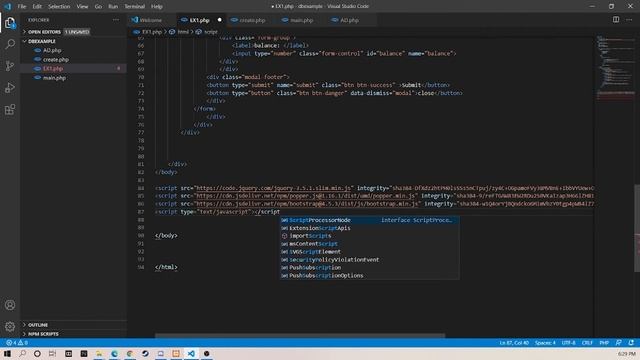640x360 pixels.
Task: Open the Explorer view in activity bar
Action: coord(10,23)
